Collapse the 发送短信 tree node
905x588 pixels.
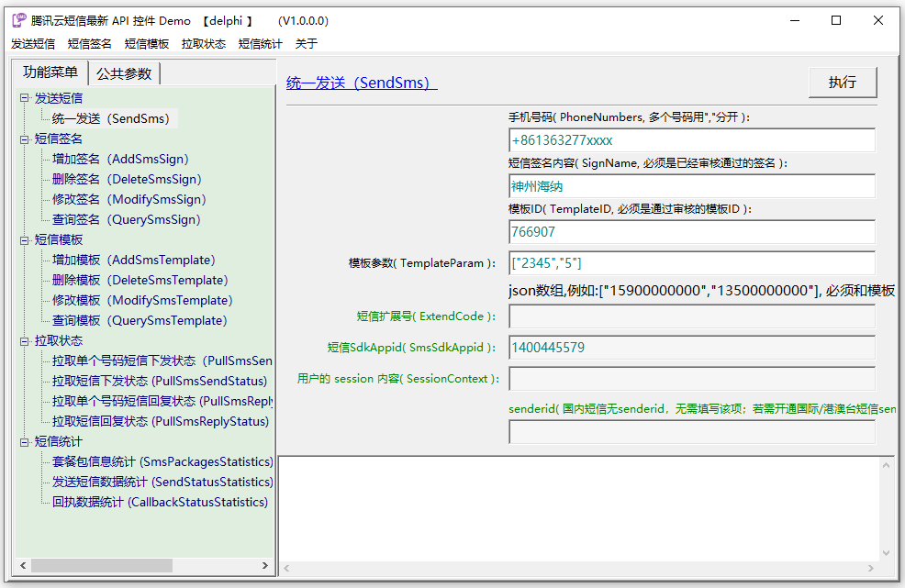(24, 98)
